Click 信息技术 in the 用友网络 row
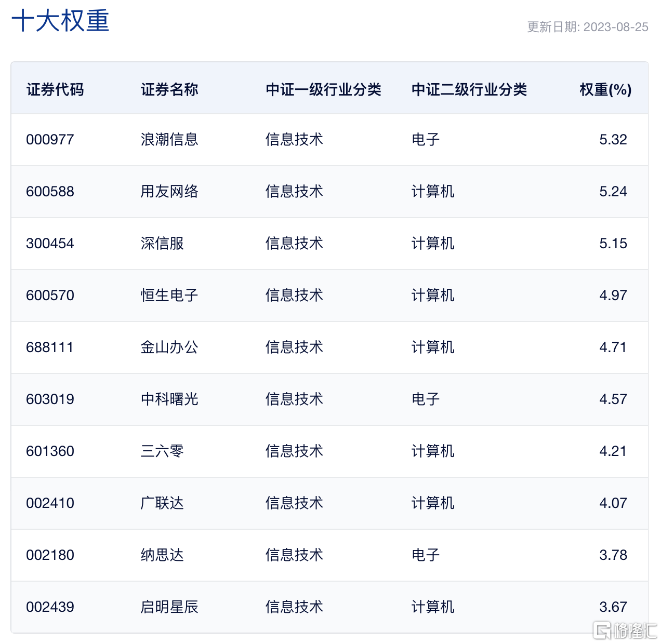This screenshot has height=644, width=661. (294, 192)
